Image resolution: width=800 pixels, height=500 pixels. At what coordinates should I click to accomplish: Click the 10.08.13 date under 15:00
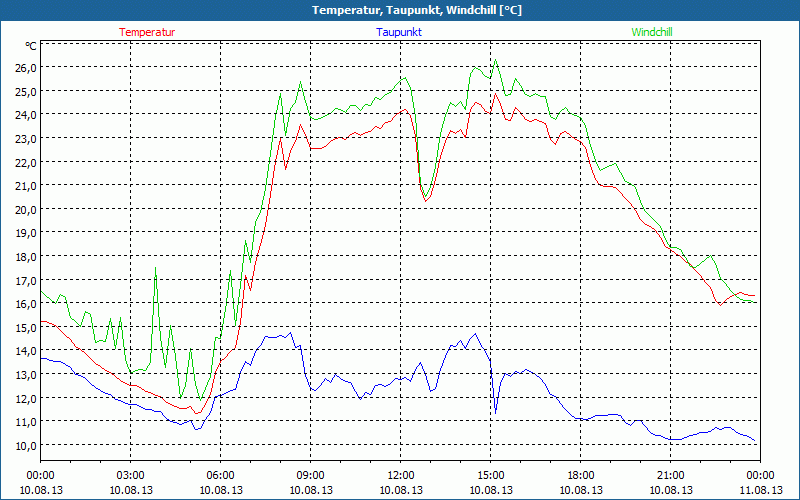pyautogui.click(x=491, y=490)
